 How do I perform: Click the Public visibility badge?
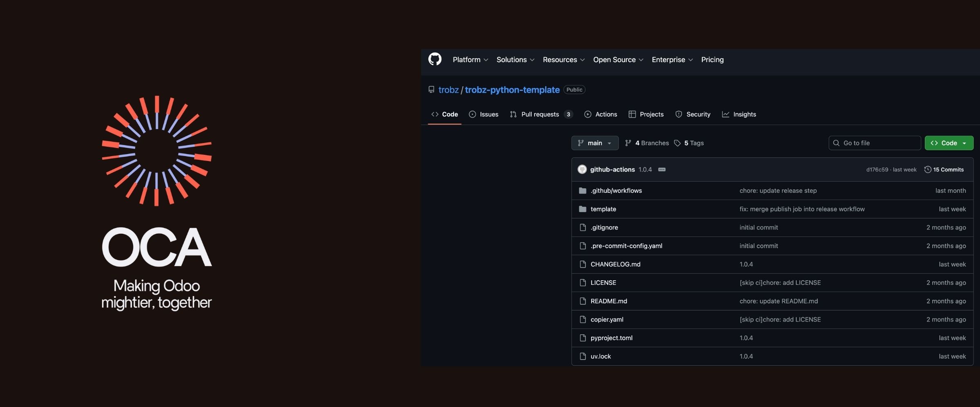click(x=574, y=89)
